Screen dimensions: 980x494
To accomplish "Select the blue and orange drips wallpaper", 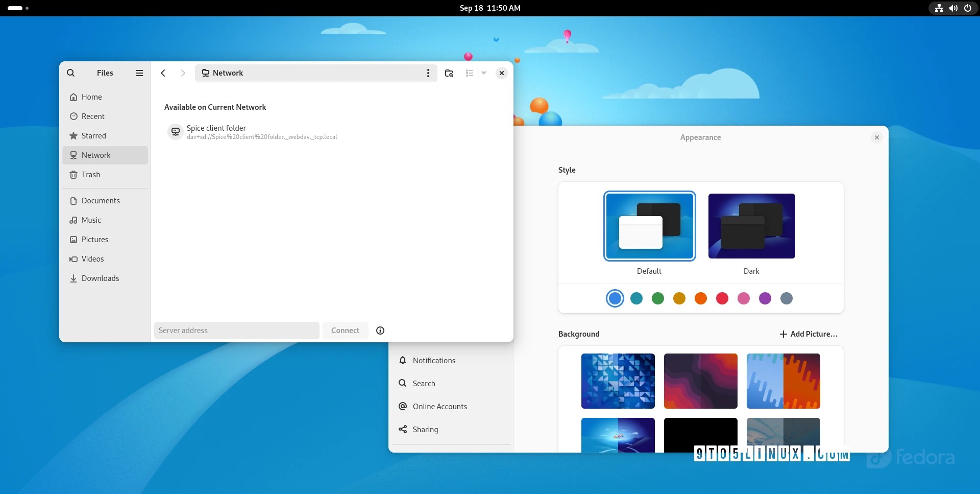I will (783, 381).
